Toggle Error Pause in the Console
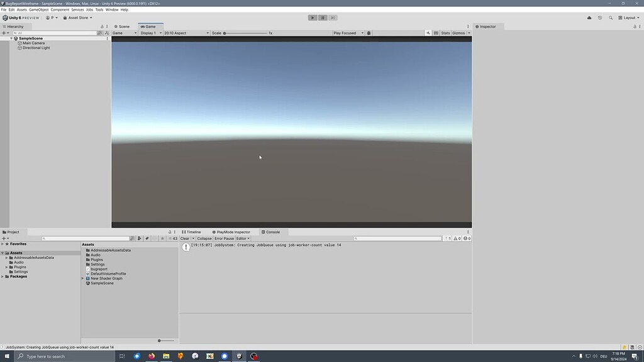Viewport: 644px width, 362px height. pos(223,238)
